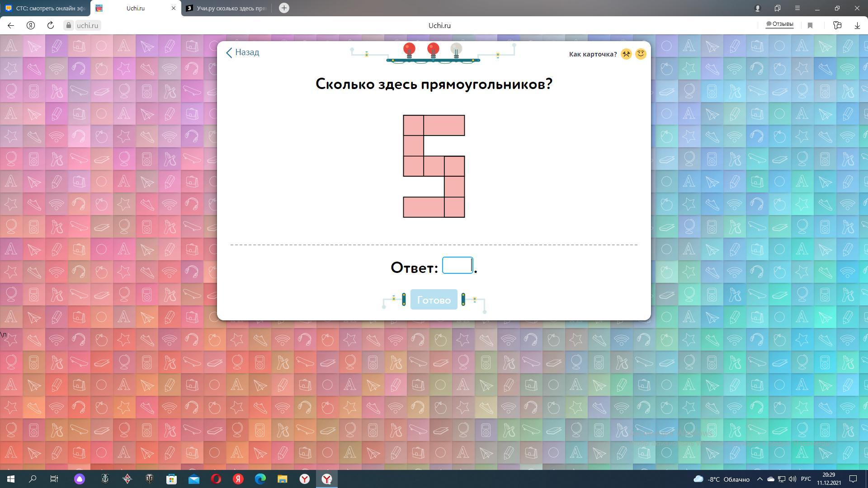Open the Opera browser from the taskbar
The height and width of the screenshot is (488, 868).
tap(216, 479)
